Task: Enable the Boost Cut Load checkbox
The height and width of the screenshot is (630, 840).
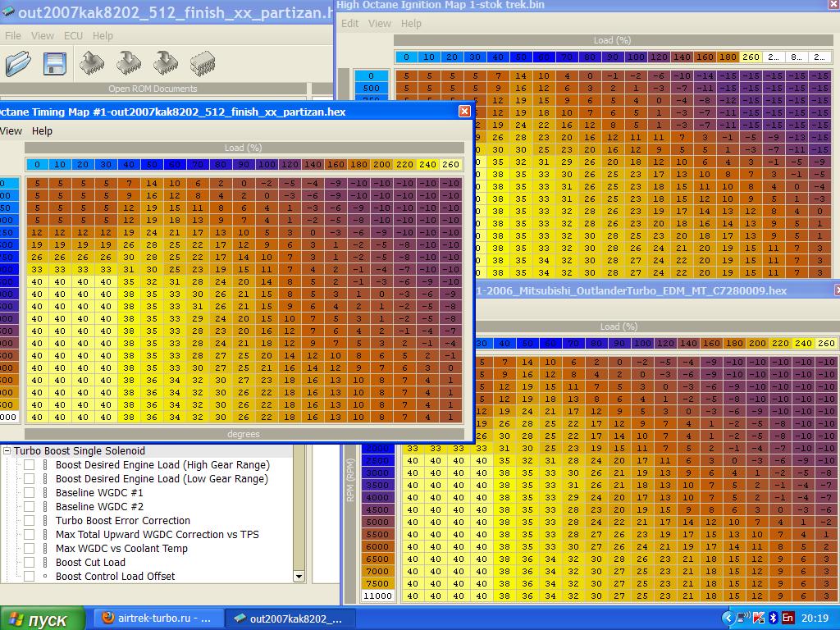Action: (x=29, y=563)
